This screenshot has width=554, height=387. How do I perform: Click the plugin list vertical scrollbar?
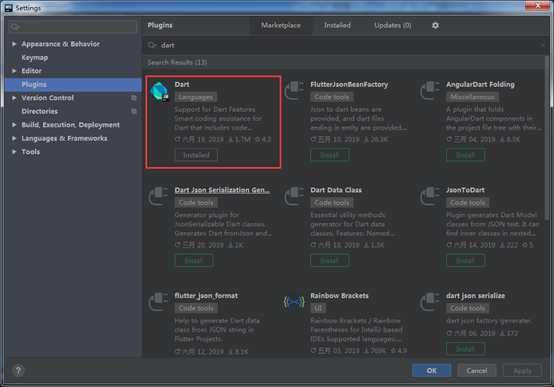(x=547, y=141)
